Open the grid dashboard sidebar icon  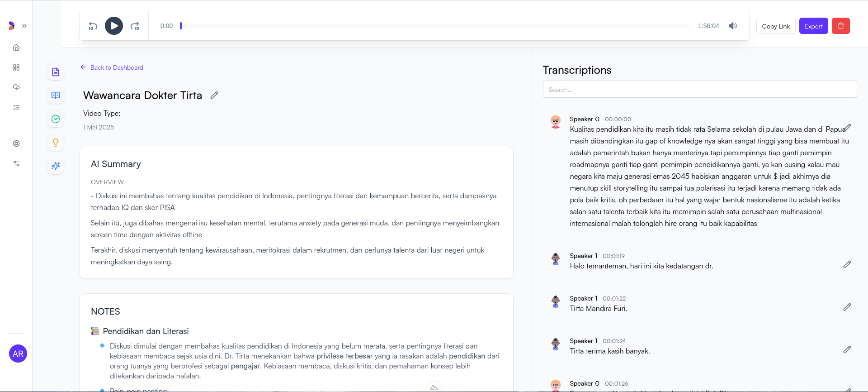pyautogui.click(x=16, y=67)
